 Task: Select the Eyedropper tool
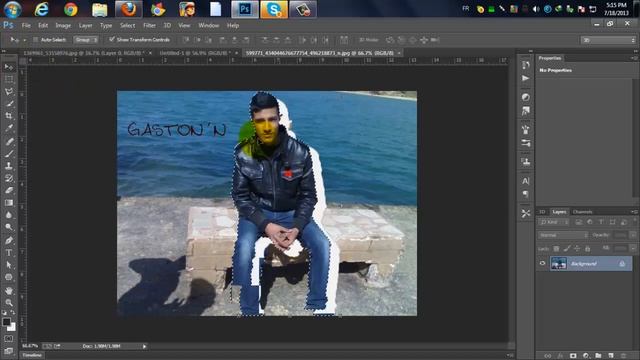point(9,128)
